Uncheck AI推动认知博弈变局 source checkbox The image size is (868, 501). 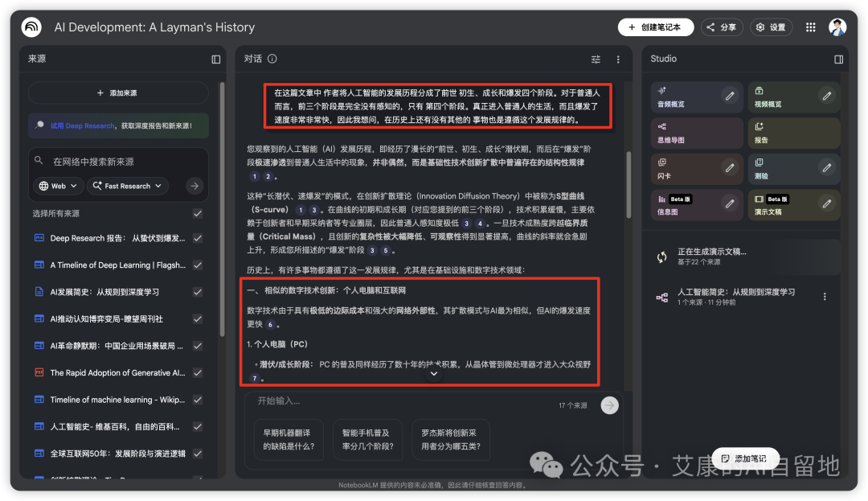pos(198,319)
